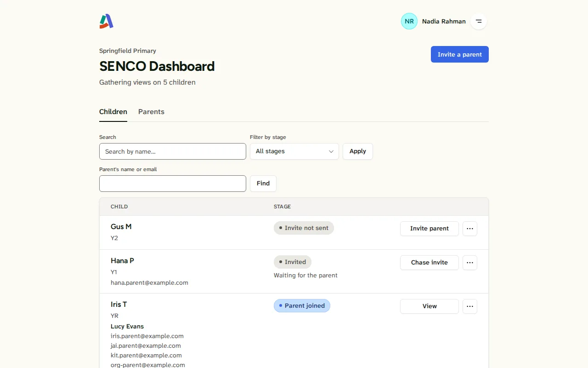Chase invite for Hana P

tap(430, 263)
